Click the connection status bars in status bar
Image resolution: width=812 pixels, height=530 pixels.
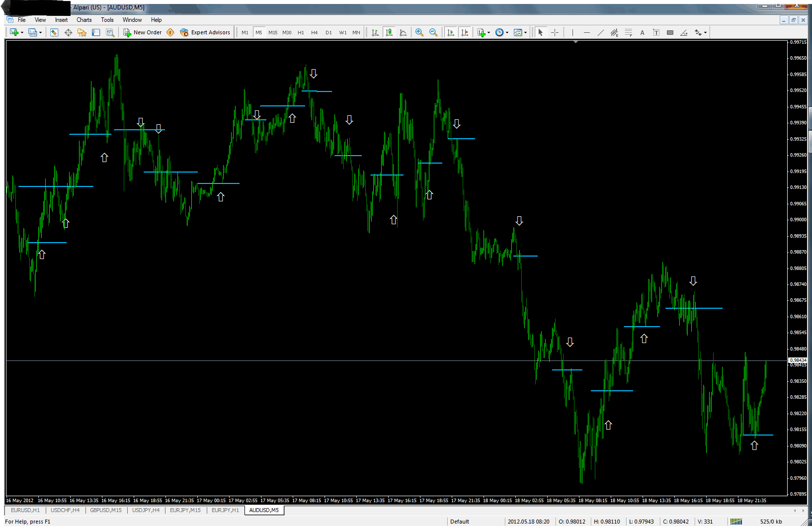[x=736, y=522]
